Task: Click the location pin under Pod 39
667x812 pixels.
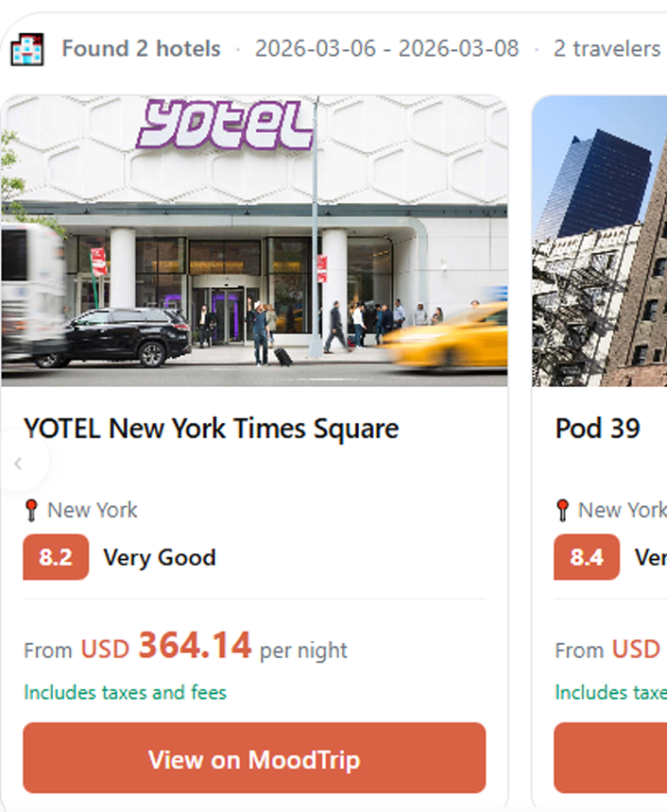Action: [x=563, y=511]
